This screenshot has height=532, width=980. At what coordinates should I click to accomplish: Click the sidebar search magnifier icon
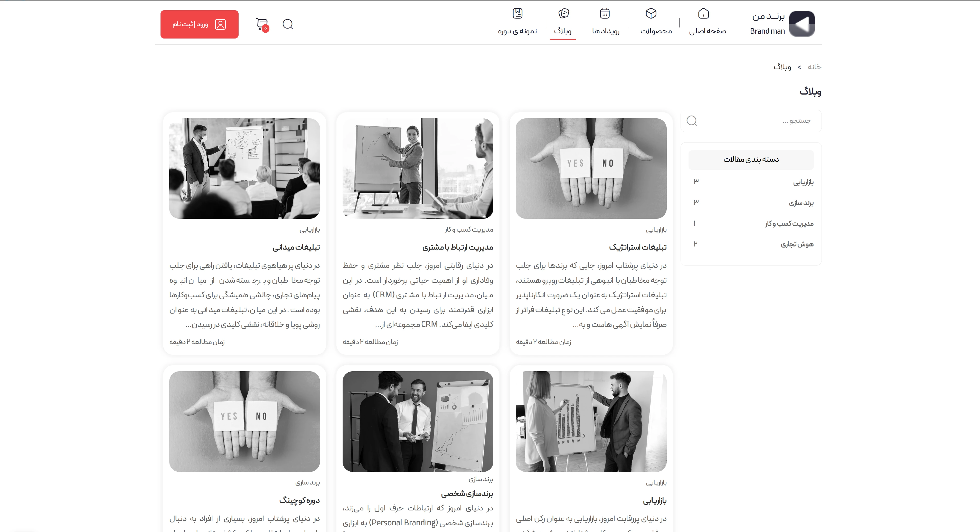pyautogui.click(x=692, y=121)
